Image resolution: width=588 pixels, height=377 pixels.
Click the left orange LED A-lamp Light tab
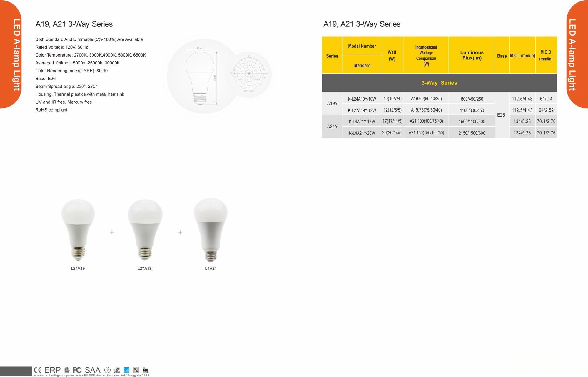click(x=12, y=54)
